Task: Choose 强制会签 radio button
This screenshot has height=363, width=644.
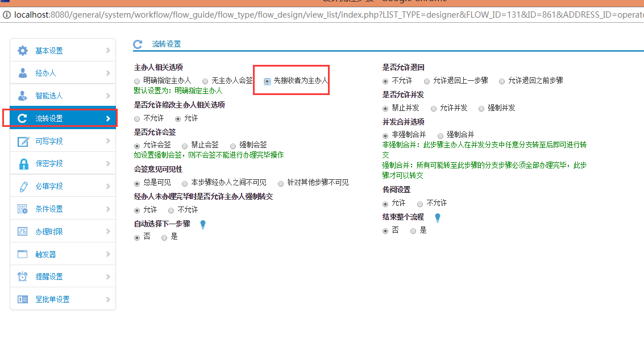Action: [233, 146]
